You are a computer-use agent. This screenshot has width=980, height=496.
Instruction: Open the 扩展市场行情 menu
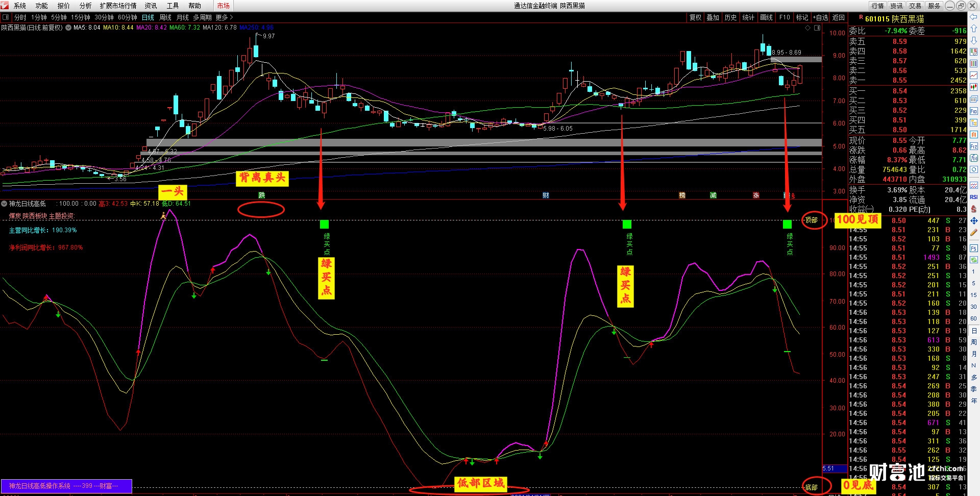118,6
